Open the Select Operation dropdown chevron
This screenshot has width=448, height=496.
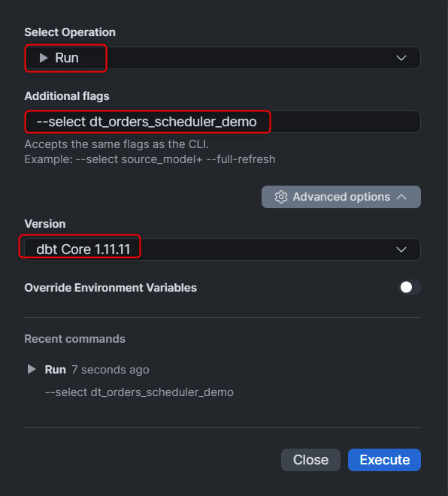pyautogui.click(x=401, y=58)
